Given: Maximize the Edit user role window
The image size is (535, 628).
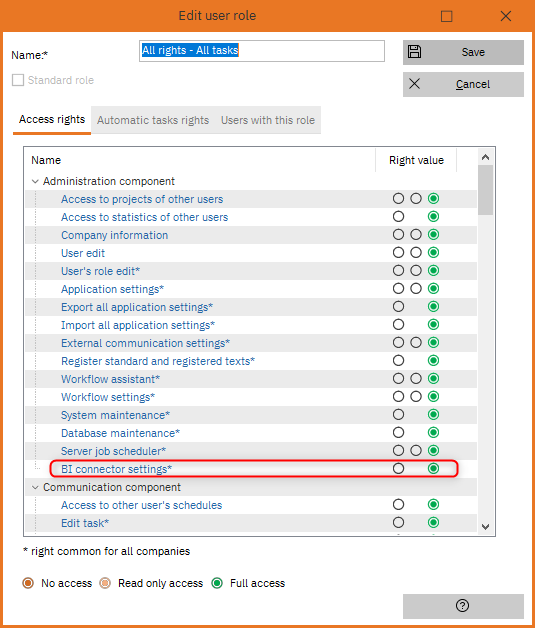Looking at the screenshot, I should click(x=447, y=16).
